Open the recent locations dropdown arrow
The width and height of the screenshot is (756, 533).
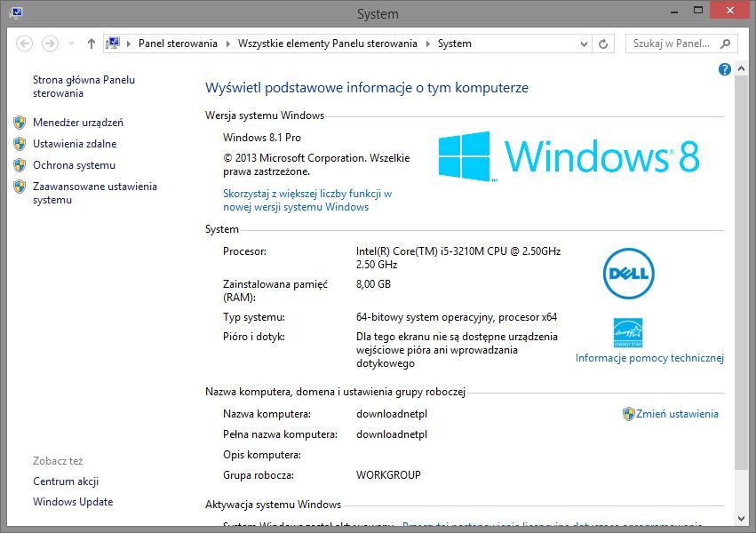(71, 44)
